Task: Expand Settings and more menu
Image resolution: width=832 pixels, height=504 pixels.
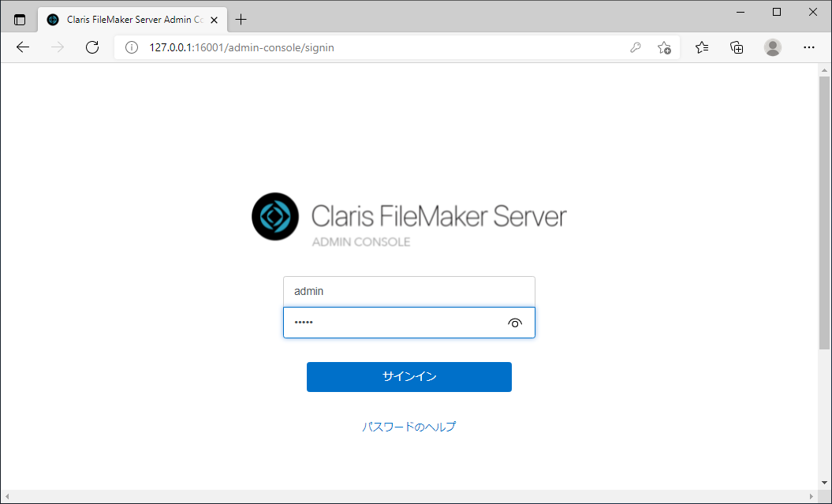Action: click(x=808, y=47)
